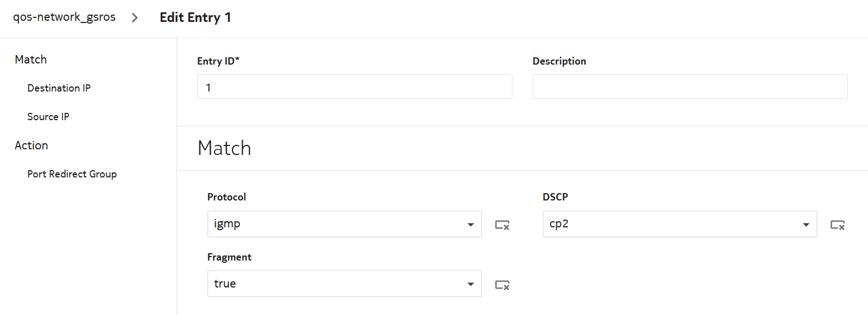Click the Protocol dropdown arrow
Viewport: 868px width, 315px height.
pos(471,225)
